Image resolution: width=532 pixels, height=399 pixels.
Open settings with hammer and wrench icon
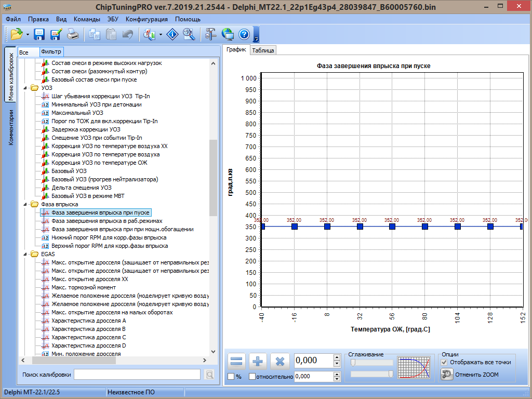[210, 35]
